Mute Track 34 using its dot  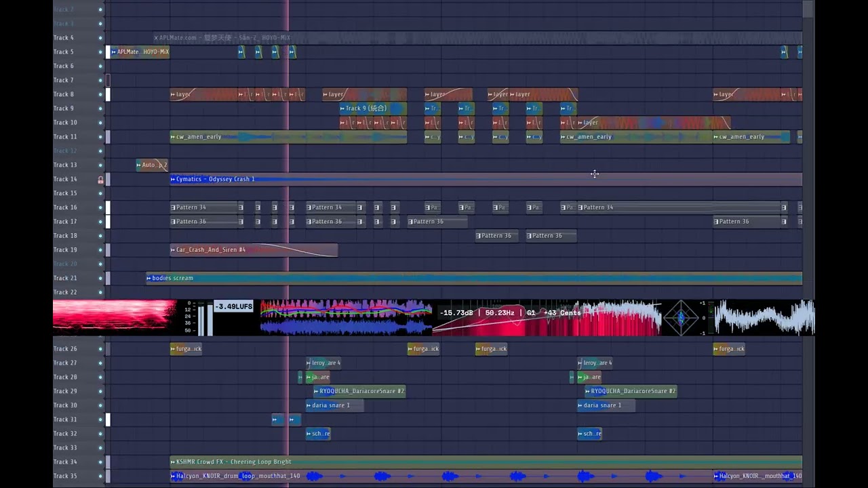coord(100,462)
